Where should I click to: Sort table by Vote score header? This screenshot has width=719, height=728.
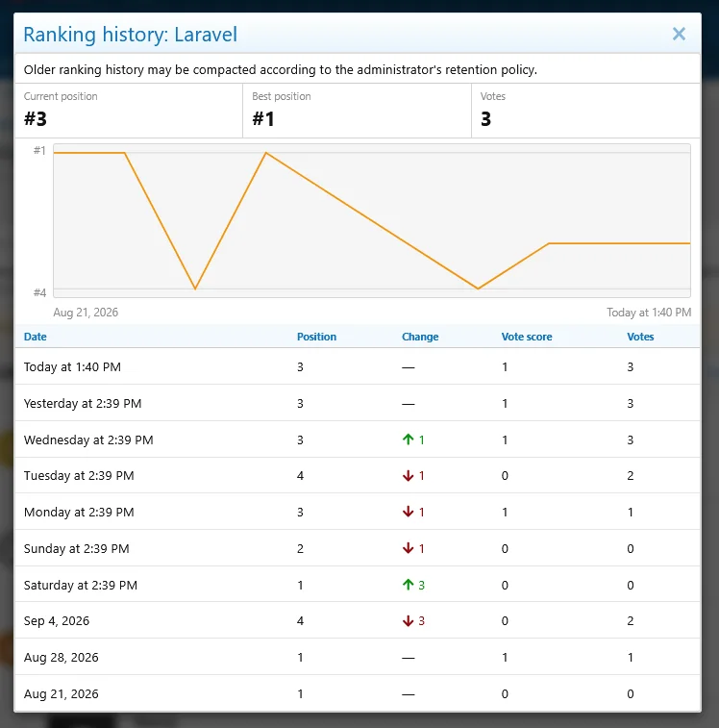click(x=527, y=337)
